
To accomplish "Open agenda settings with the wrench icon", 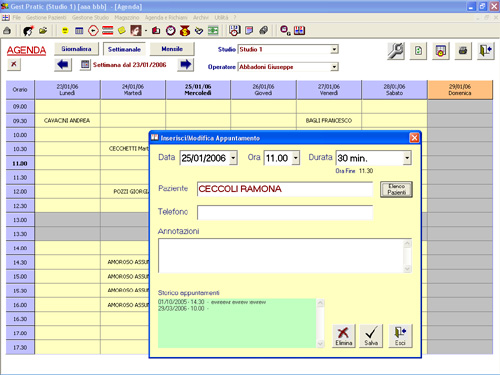I will [x=396, y=51].
